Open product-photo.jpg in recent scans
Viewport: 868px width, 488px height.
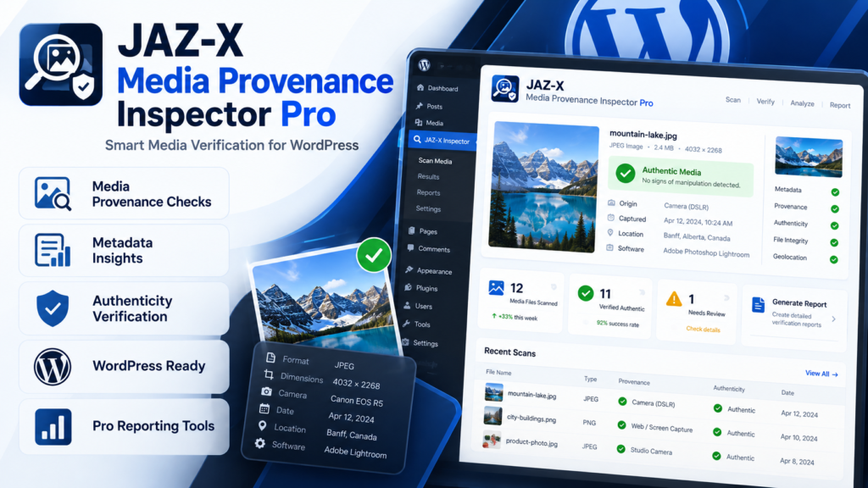(531, 442)
